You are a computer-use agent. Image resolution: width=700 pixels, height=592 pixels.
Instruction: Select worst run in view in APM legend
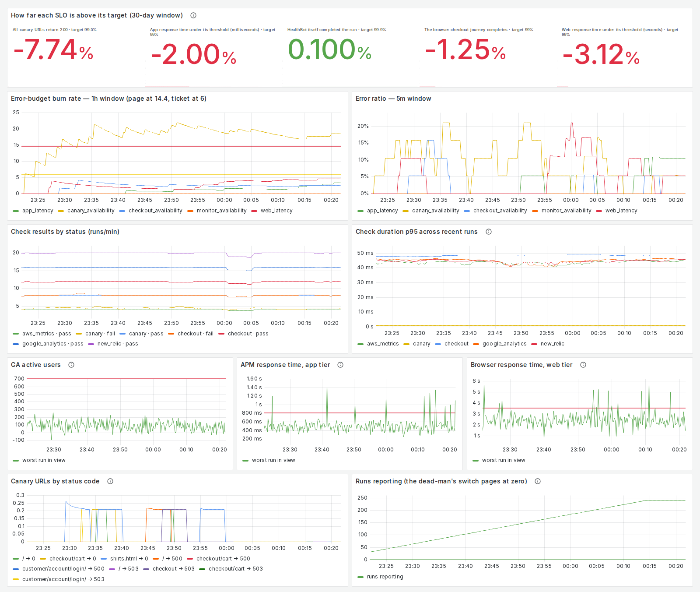pyautogui.click(x=273, y=460)
